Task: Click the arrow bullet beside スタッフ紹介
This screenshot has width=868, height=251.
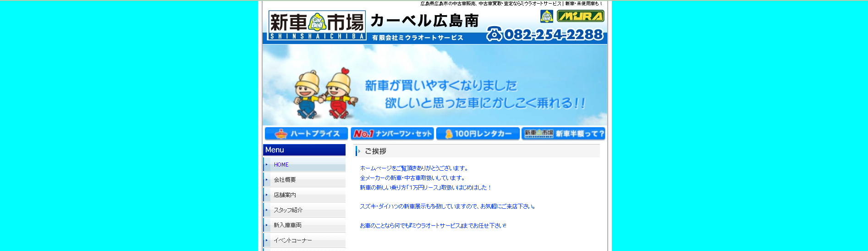Action: (267, 210)
